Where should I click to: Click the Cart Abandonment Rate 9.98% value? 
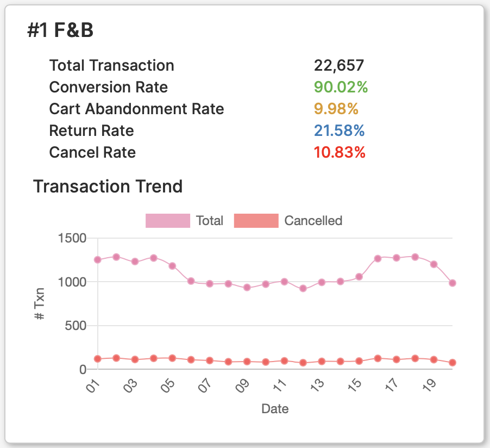click(x=336, y=109)
